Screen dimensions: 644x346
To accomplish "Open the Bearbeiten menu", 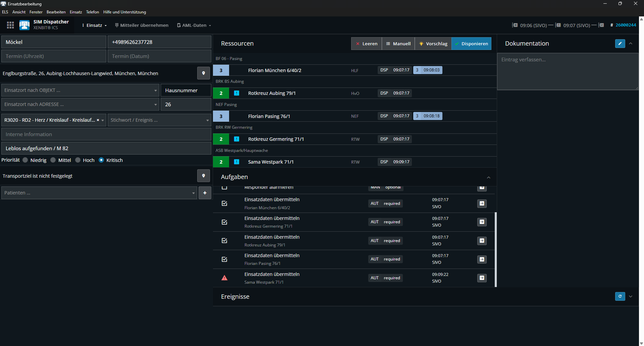I will (56, 12).
